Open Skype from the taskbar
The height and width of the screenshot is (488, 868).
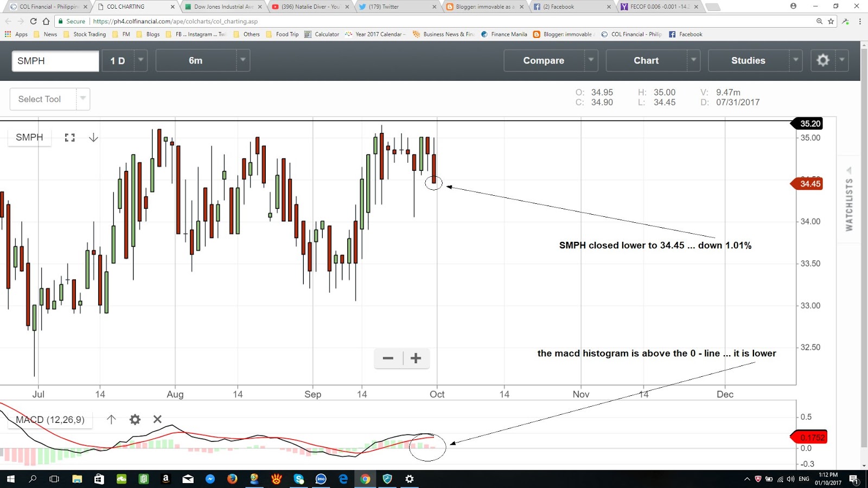coord(299,479)
